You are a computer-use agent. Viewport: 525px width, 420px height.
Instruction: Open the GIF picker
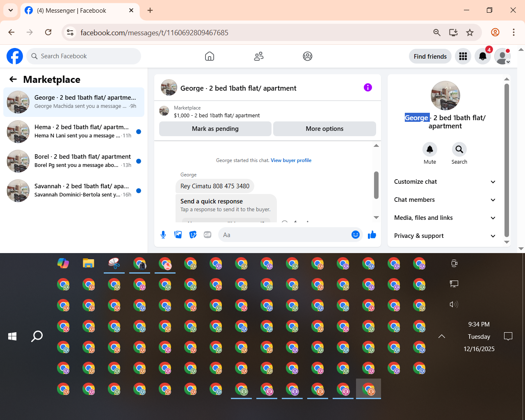point(208,235)
